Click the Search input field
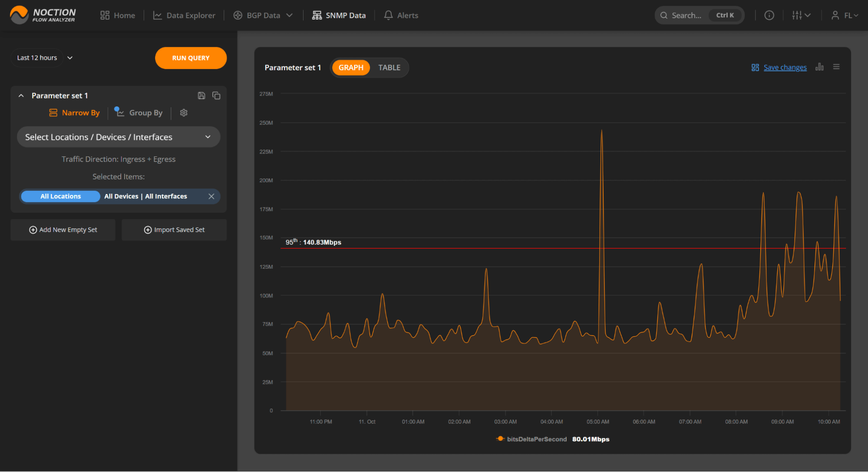 pos(700,15)
